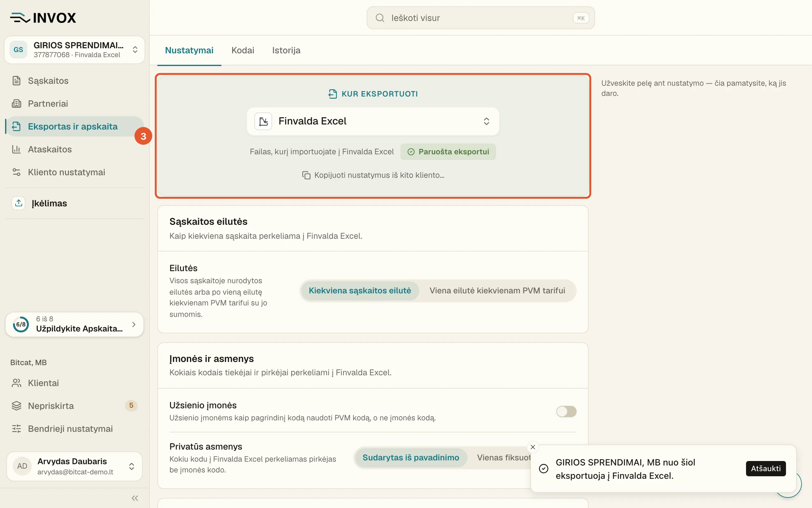Viewport: 812px width, 508px height.
Task: Click the Finvalda Excel logo icon
Action: [263, 121]
